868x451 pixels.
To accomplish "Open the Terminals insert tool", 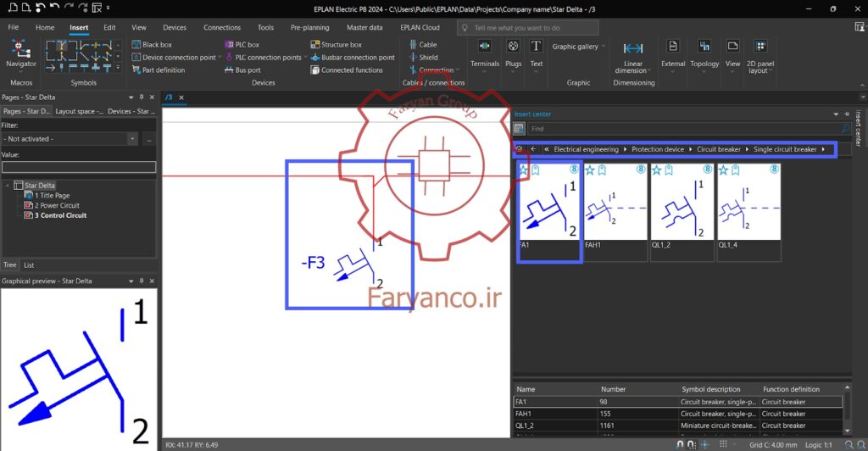I will point(484,55).
